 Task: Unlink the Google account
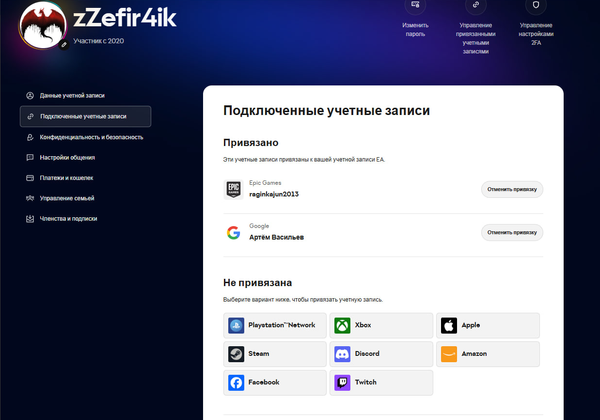coord(512,232)
